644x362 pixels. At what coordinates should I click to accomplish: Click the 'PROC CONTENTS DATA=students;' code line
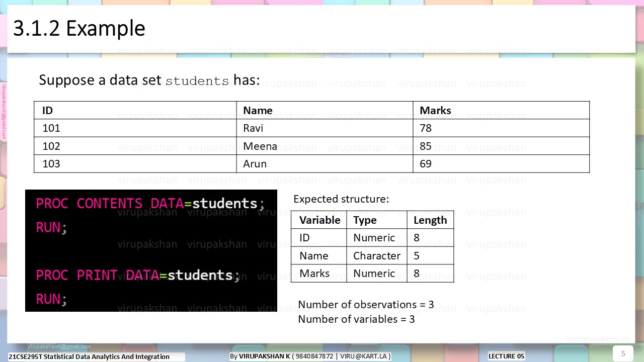[x=150, y=204]
